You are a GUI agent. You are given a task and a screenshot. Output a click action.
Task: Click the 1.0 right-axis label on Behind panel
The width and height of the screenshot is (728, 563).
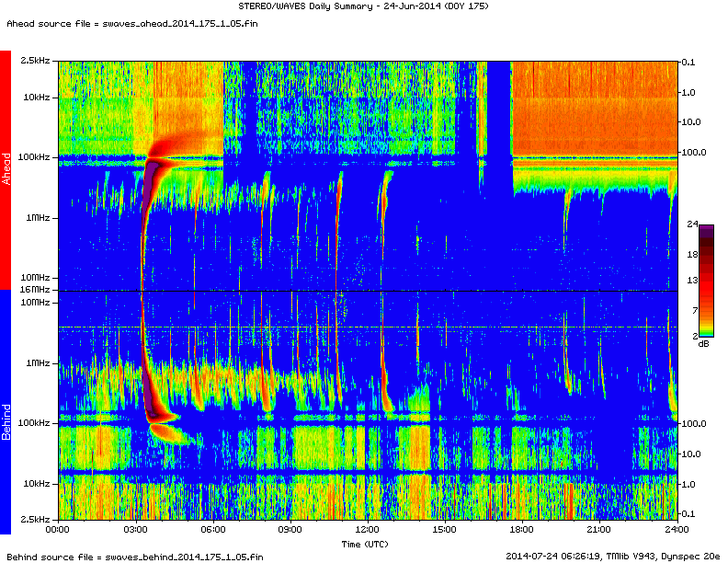tap(688, 485)
